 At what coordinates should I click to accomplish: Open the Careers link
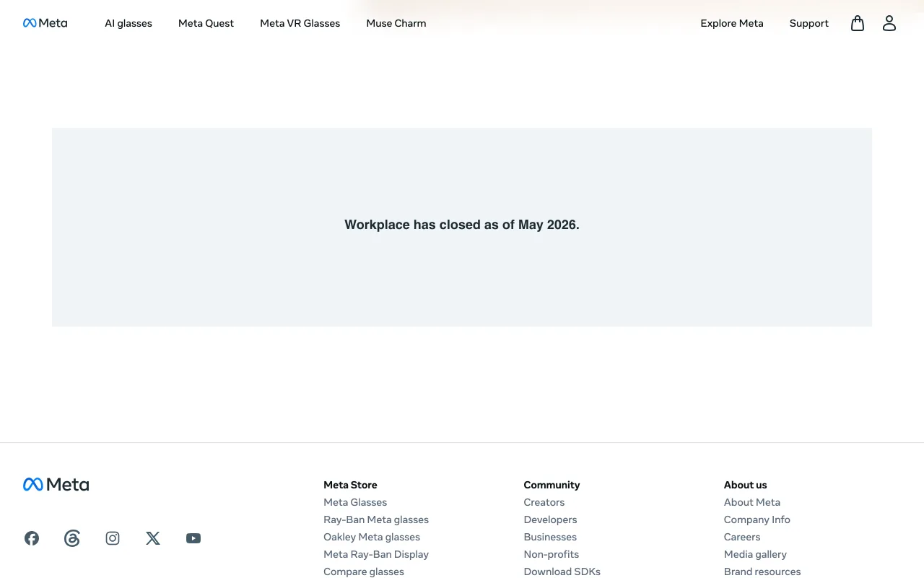click(x=742, y=537)
